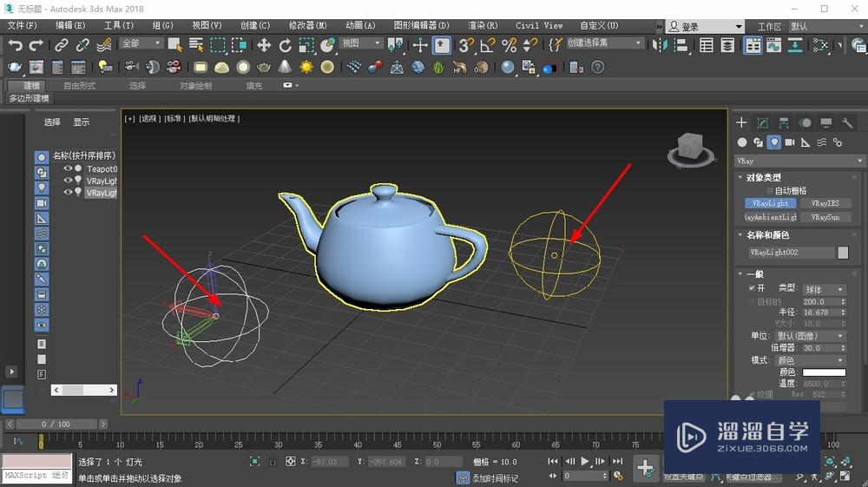Open the 渲染(R) menu
This screenshot has height=487, width=868.
point(483,25)
